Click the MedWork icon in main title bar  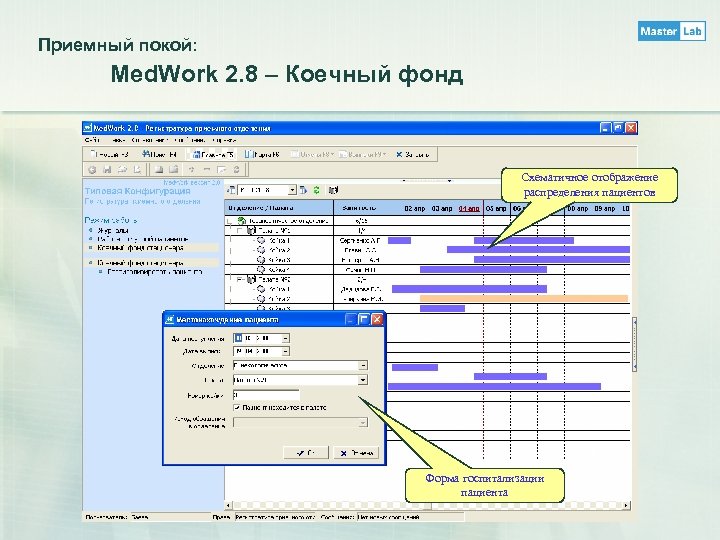88,128
